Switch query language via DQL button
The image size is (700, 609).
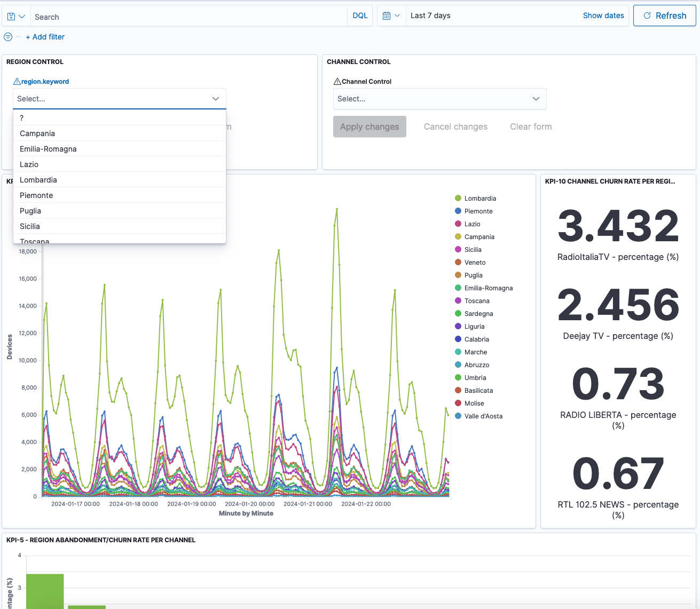[360, 16]
